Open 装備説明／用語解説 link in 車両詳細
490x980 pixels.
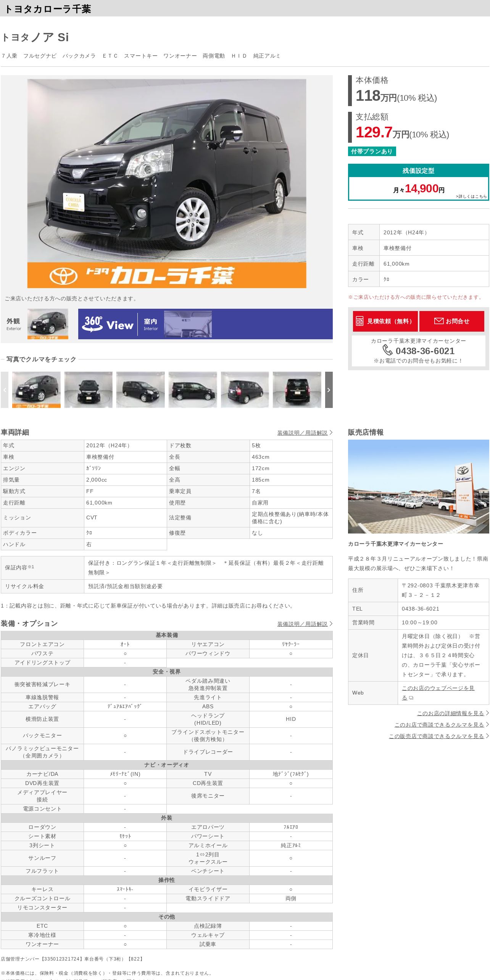[302, 433]
